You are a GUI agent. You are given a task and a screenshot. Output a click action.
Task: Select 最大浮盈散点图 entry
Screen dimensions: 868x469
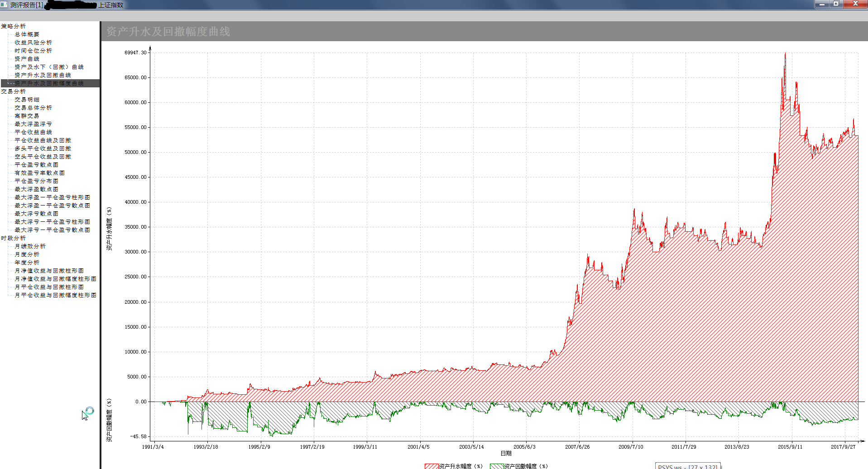click(36, 189)
